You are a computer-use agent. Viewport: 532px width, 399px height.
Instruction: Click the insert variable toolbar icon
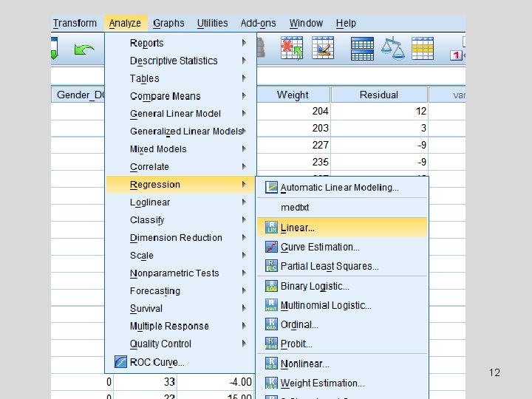tap(323, 48)
